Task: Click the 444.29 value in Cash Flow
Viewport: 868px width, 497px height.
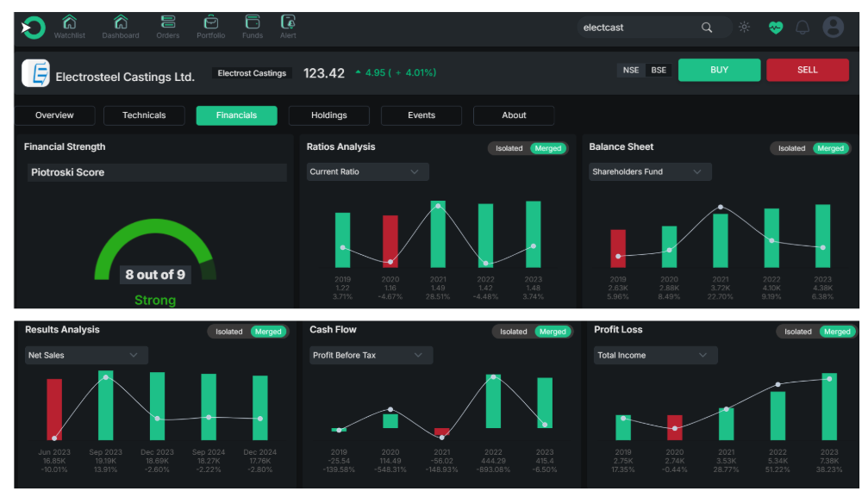Action: click(493, 461)
